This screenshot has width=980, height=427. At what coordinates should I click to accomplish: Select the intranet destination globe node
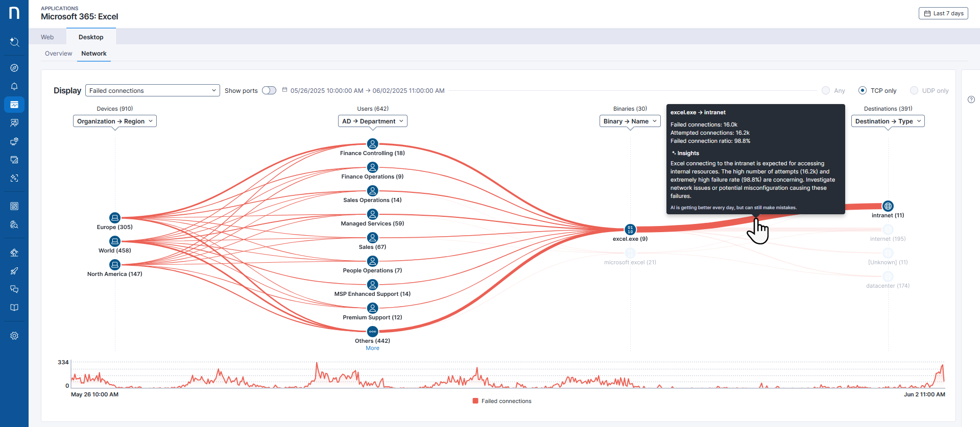click(x=888, y=206)
